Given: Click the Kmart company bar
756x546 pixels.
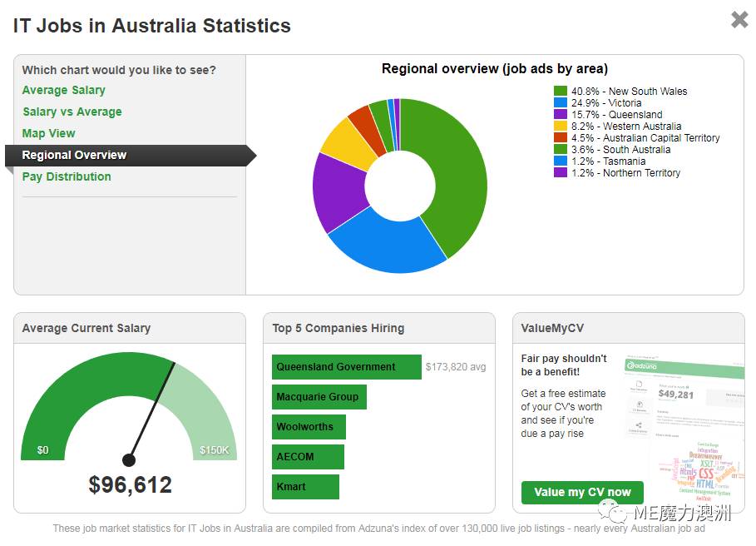Looking at the screenshot, I should tap(305, 487).
